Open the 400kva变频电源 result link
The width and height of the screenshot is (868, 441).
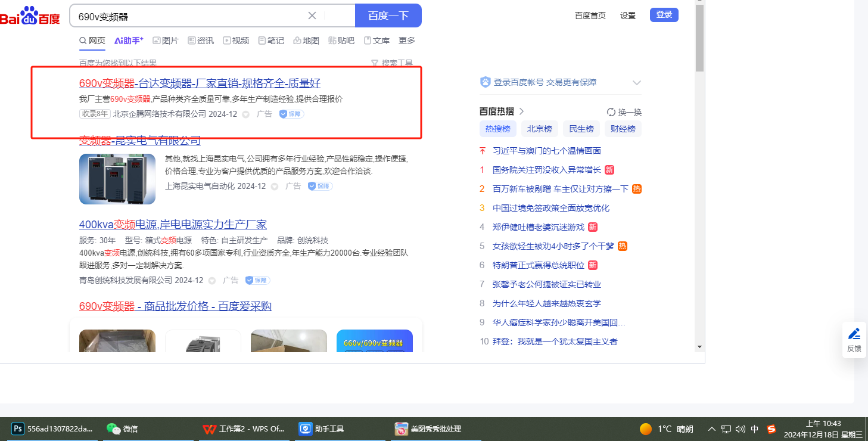point(173,225)
